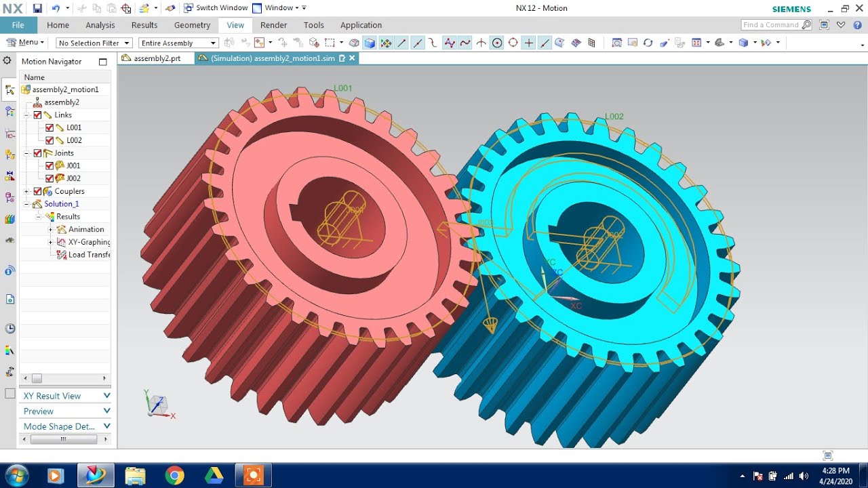Uncheck the L001 link checkbox
Screen dimensions: 868x488
(50, 127)
